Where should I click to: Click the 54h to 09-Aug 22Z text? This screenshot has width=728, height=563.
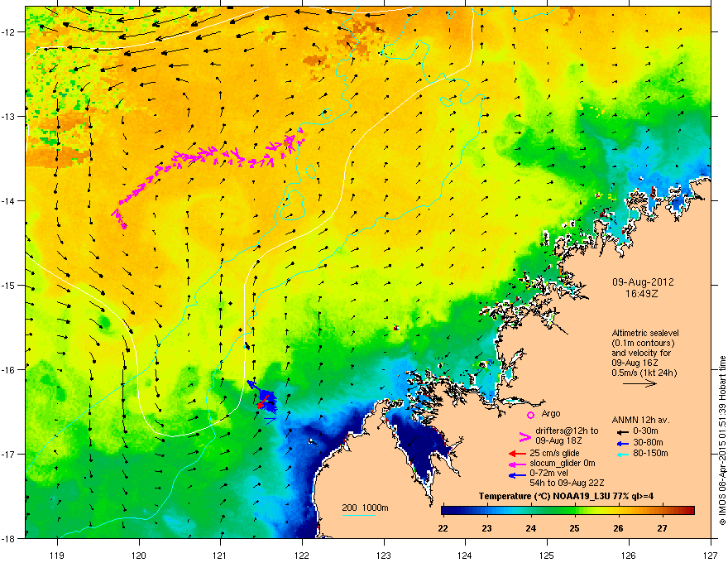(567, 484)
